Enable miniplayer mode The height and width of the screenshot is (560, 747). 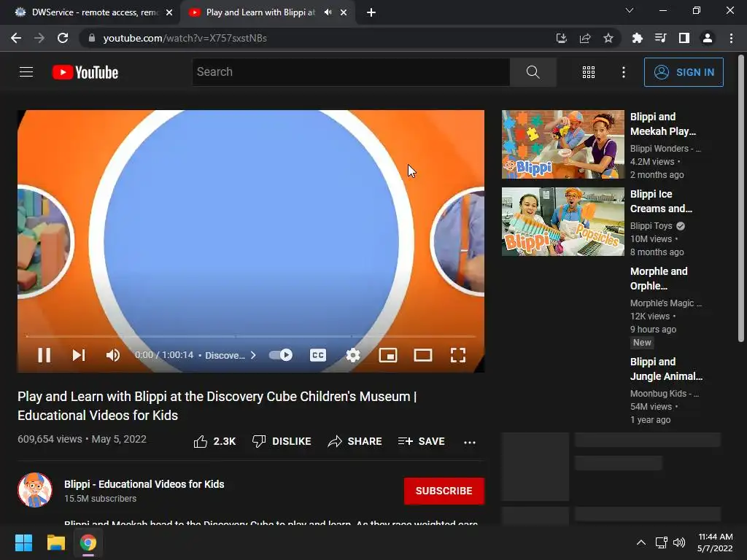[x=388, y=355]
